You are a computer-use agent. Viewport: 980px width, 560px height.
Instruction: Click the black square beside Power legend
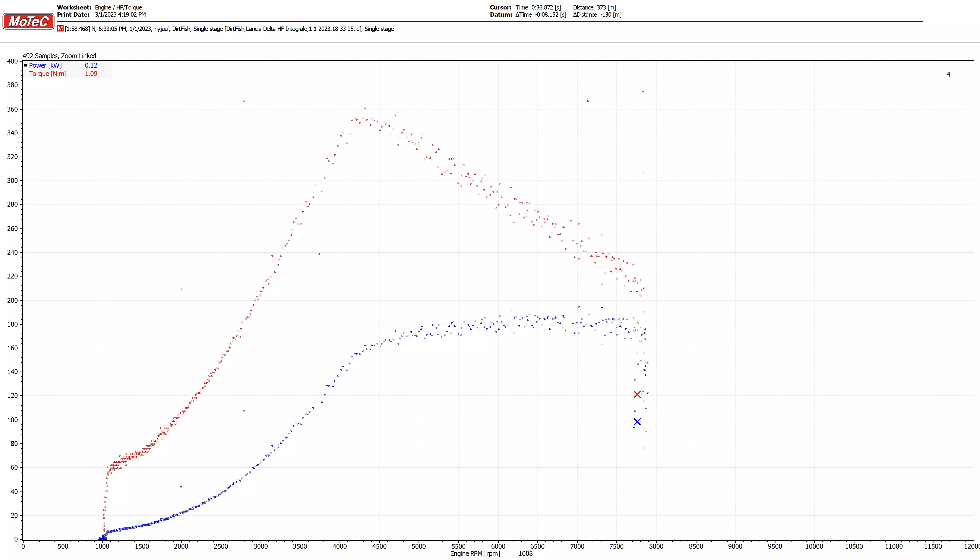click(x=25, y=65)
